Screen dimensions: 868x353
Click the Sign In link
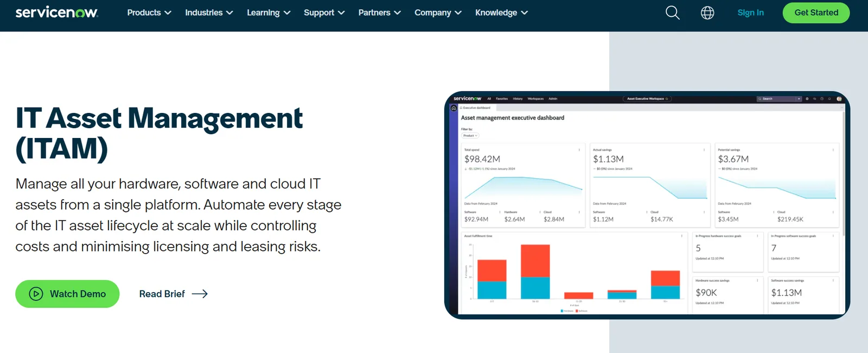[750, 12]
